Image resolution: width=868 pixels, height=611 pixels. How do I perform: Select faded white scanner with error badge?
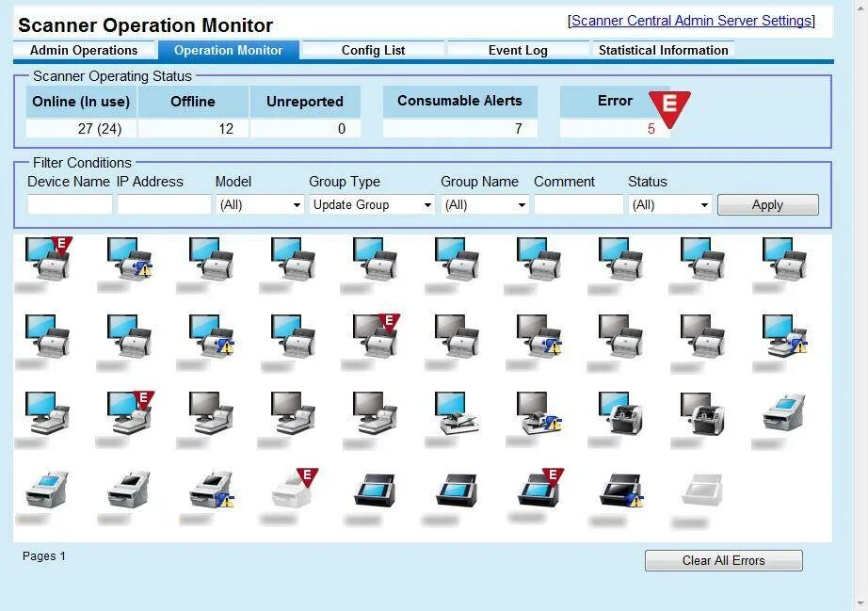[x=295, y=490]
